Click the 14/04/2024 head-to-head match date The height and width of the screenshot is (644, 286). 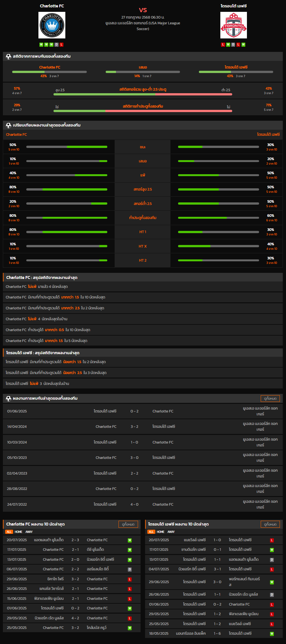click(x=17, y=427)
